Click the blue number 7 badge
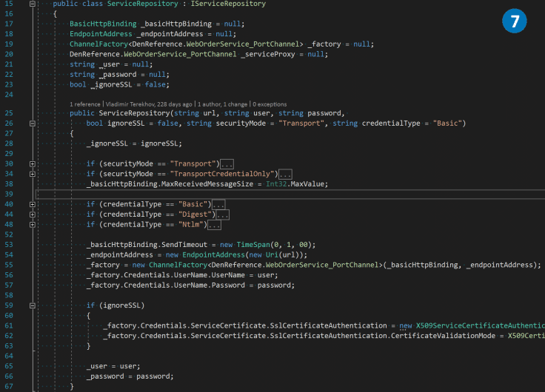Screen dimensions: 545x392 [514, 21]
